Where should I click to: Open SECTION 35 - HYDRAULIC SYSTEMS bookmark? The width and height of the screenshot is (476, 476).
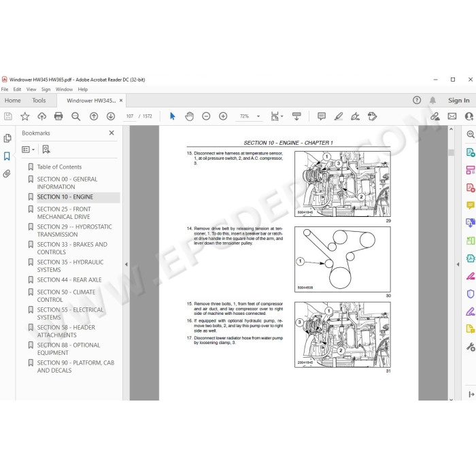71,266
